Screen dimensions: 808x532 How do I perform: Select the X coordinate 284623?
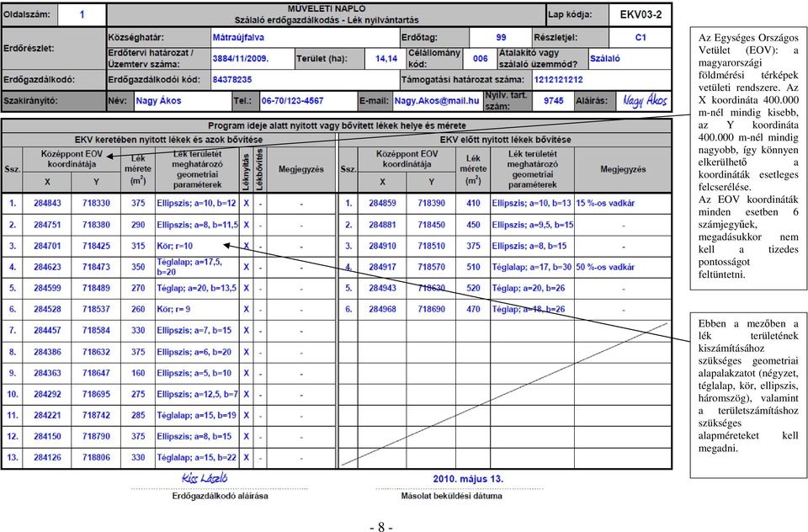click(47, 267)
